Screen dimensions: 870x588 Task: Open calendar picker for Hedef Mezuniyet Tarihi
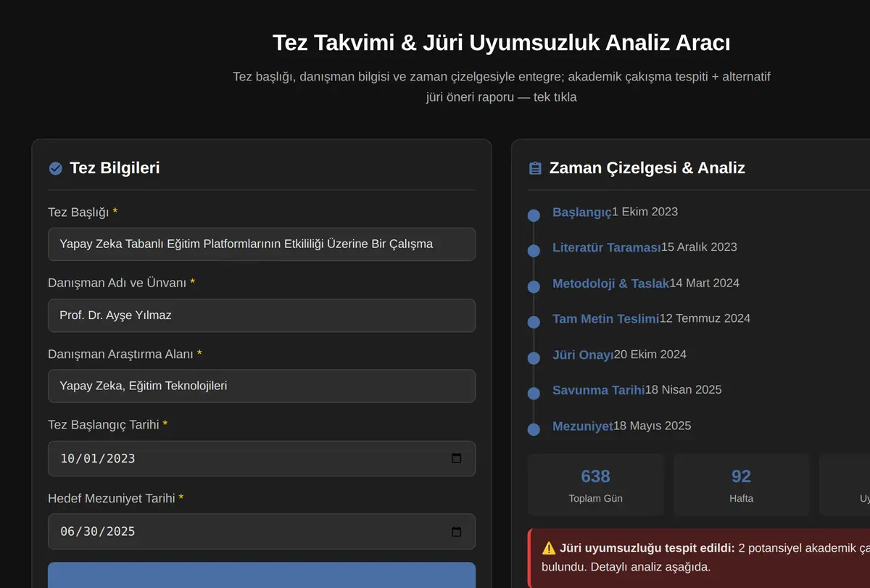point(456,531)
